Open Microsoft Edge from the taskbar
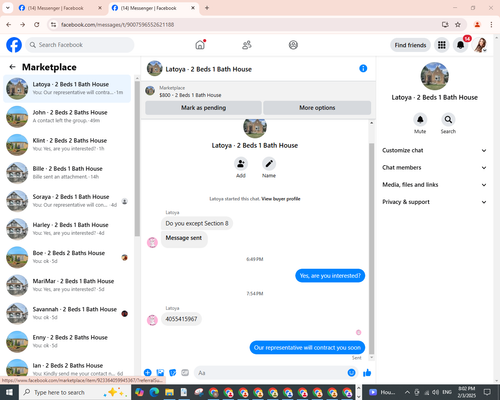 154,392
